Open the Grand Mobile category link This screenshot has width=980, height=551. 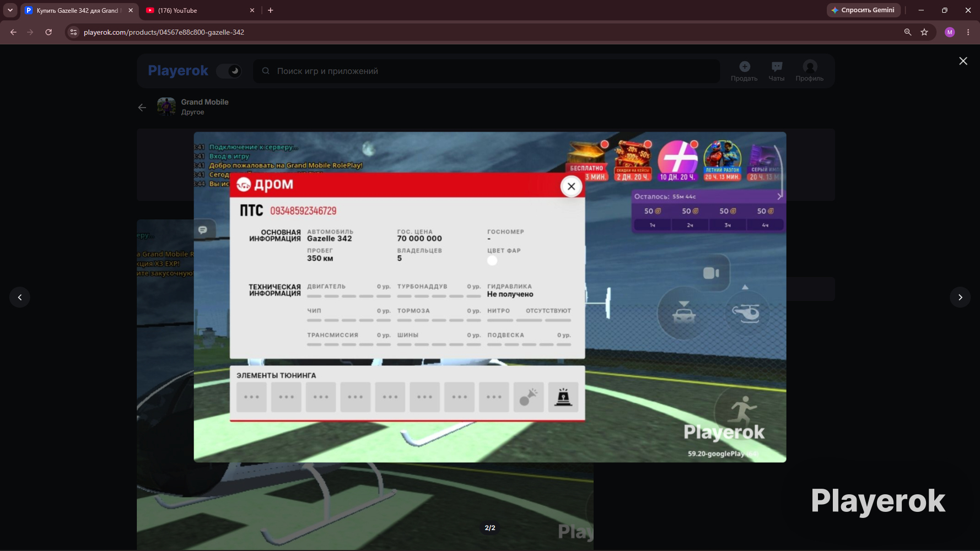pyautogui.click(x=204, y=102)
